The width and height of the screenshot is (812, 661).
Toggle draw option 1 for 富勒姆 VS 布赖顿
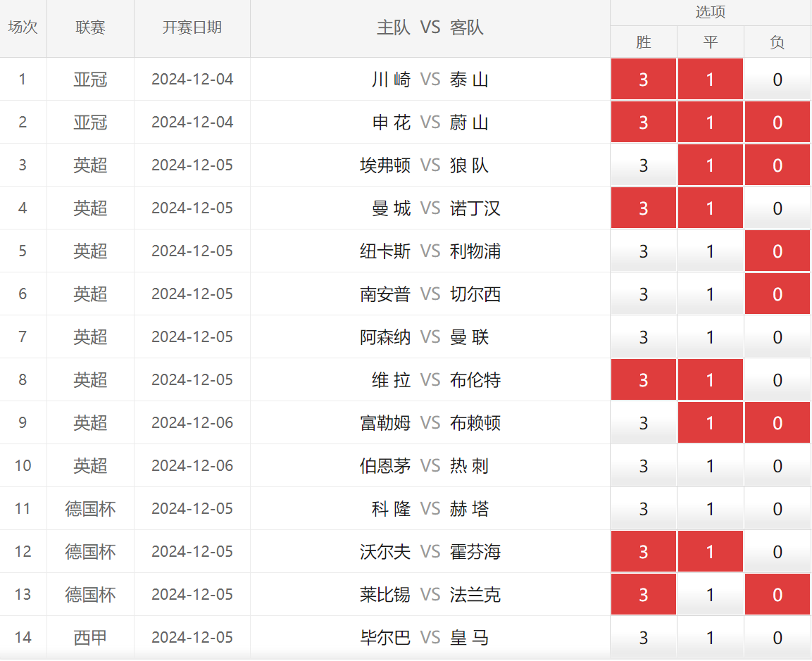point(711,423)
